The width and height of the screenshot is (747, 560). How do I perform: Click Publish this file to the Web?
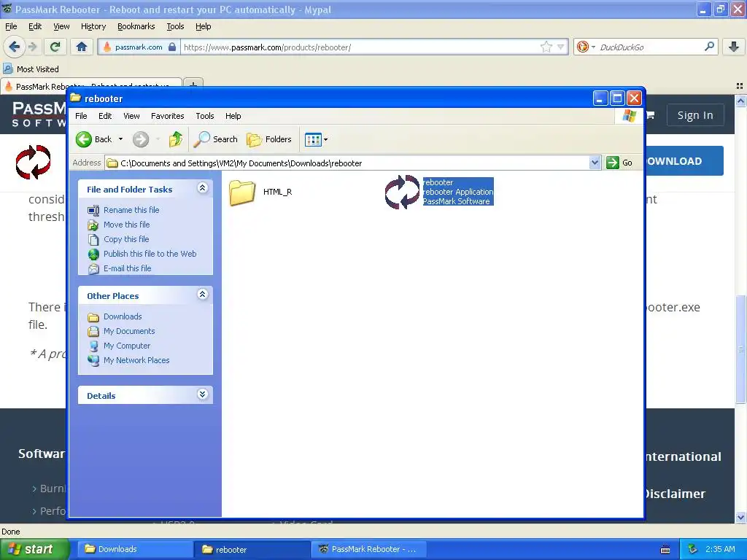pos(150,254)
